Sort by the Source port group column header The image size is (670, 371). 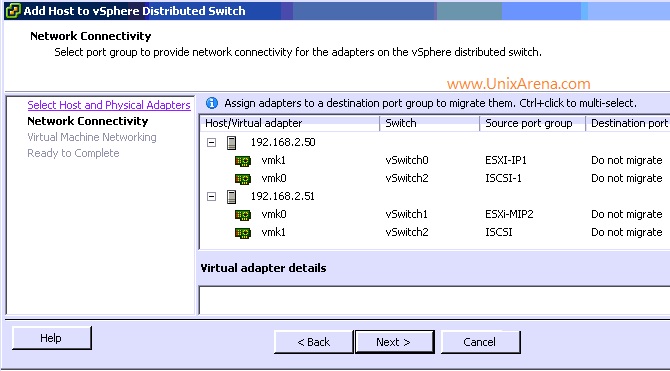tap(532, 123)
